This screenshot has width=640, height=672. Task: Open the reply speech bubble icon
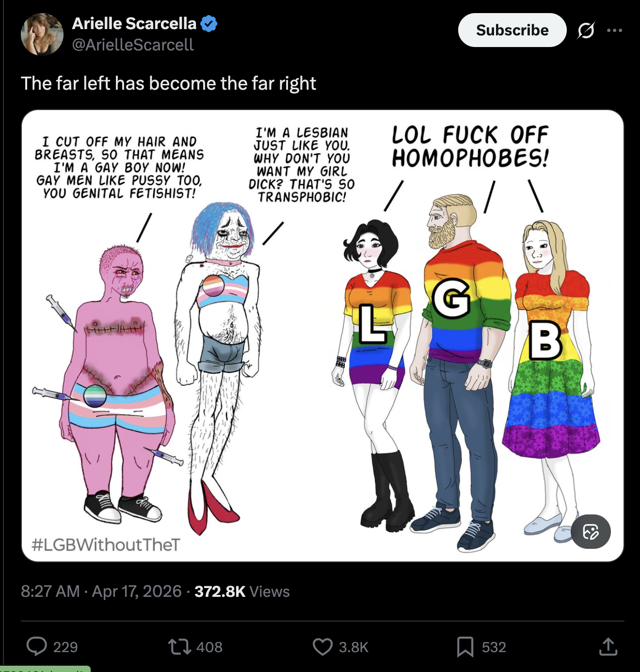pos(37,646)
